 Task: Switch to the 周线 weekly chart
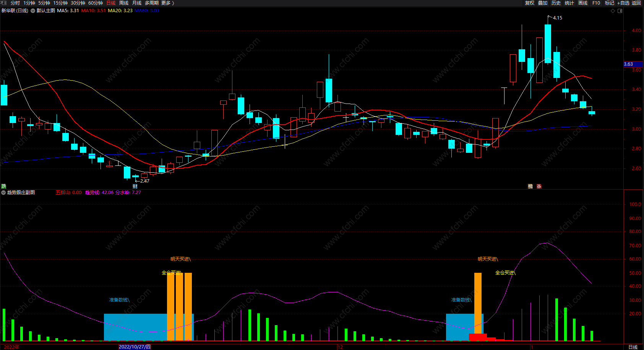tap(124, 3)
